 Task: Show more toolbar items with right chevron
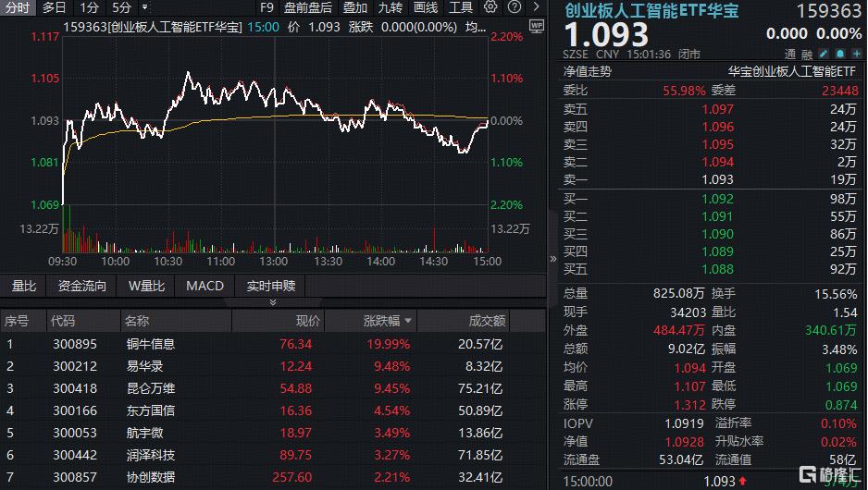pos(536,7)
